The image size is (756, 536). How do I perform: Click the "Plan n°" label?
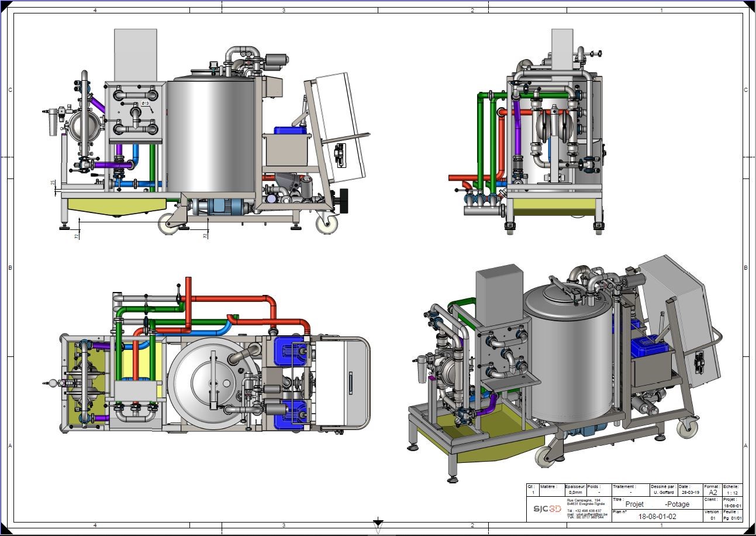tap(619, 512)
